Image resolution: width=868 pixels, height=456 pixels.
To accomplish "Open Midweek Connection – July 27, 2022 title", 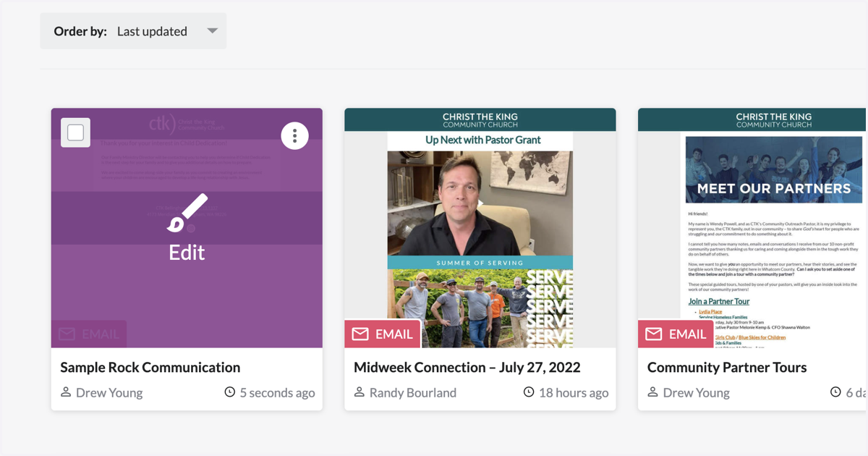I will (467, 367).
